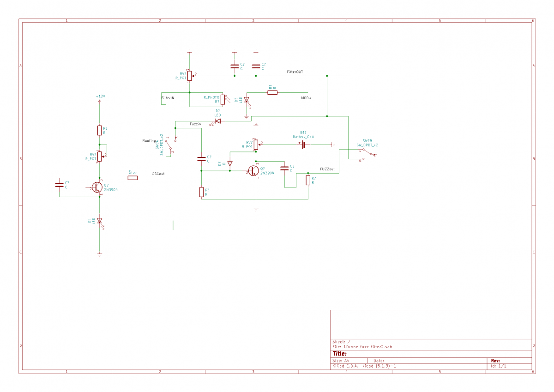Click the LED symbol below the oscillator transistor
554x392 pixels.
99,221
